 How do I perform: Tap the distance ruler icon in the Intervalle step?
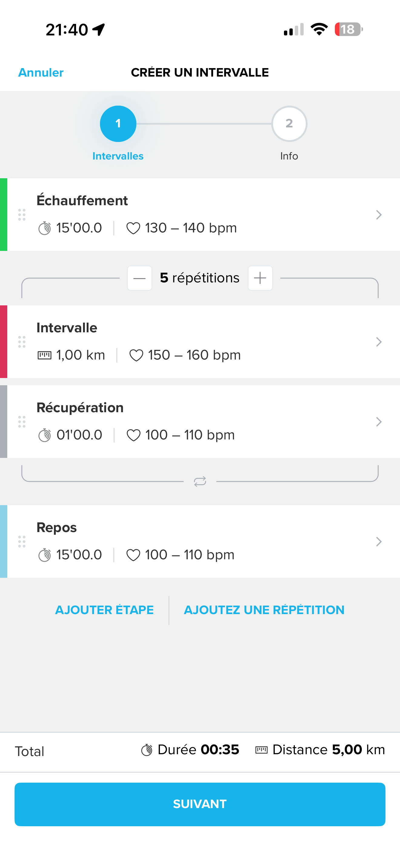click(44, 355)
